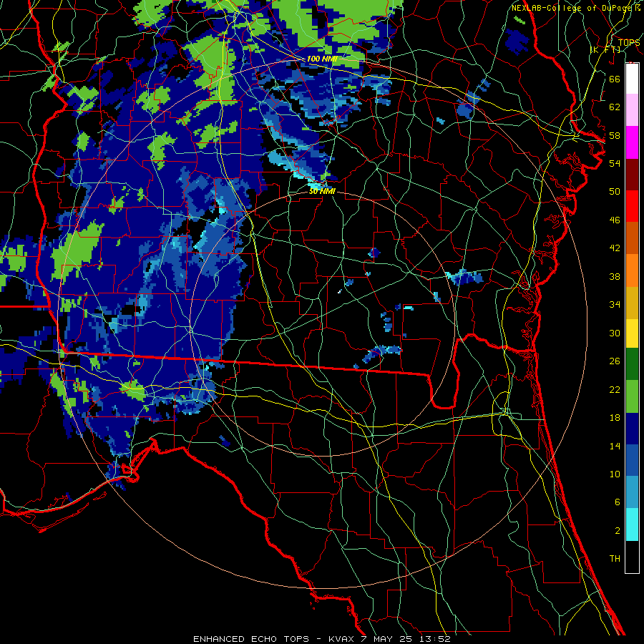Click the TH legend label
Screen dimensions: 644x644
point(615,559)
